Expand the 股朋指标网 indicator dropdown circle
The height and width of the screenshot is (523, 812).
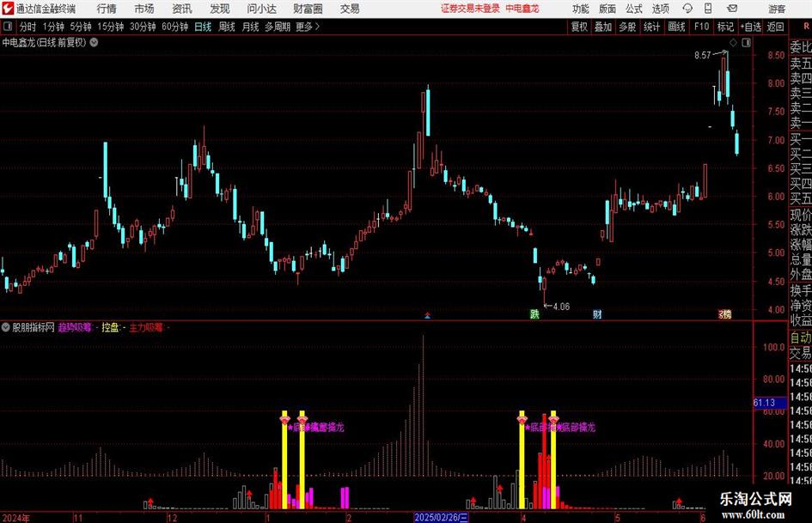point(6,327)
